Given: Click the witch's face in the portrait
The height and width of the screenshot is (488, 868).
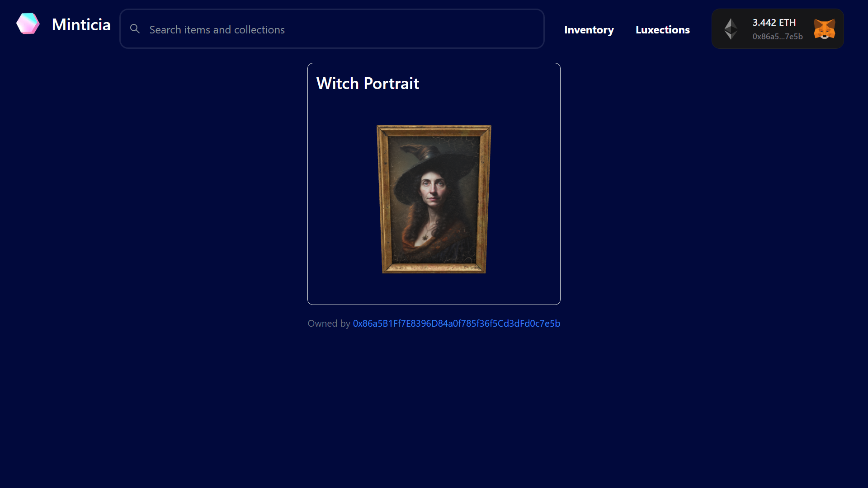Looking at the screenshot, I should tap(432, 189).
